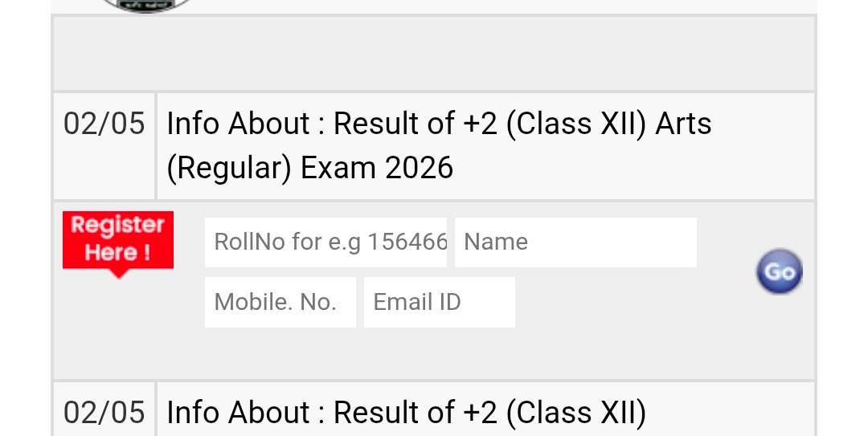This screenshot has height=436, width=868.
Task: Click the empty grey banner above the notices
Action: (x=434, y=54)
